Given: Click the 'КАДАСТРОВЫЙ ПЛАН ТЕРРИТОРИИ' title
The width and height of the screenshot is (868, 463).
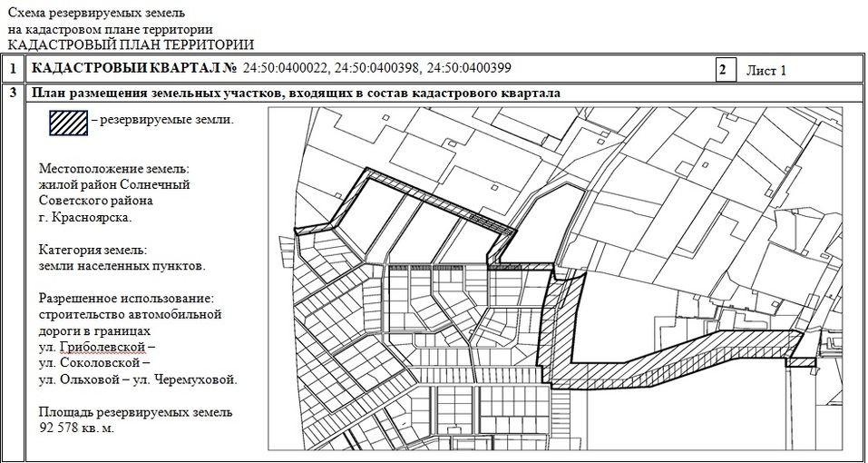Looking at the screenshot, I should [131, 44].
